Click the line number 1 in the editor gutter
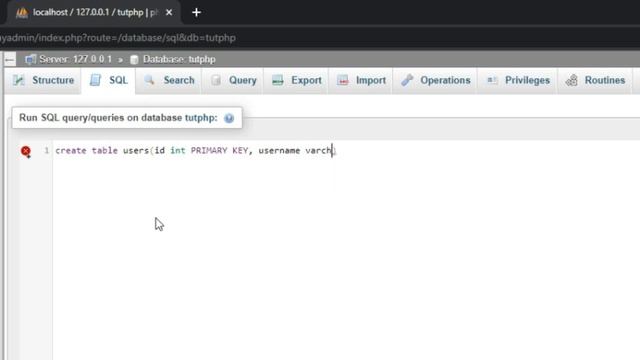This screenshot has width=640, height=360. (x=47, y=151)
